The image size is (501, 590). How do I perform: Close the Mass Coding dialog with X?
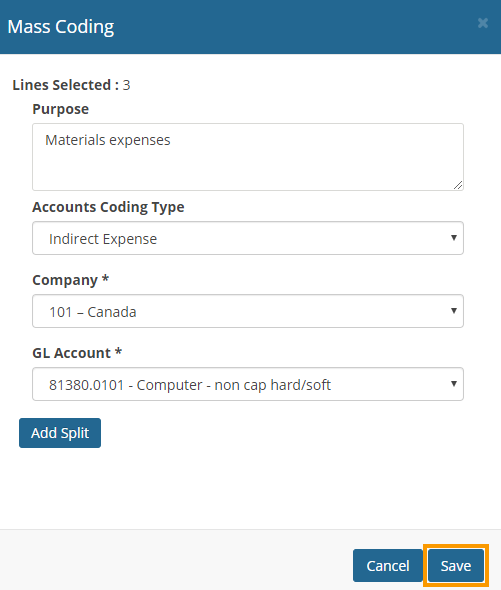click(x=483, y=23)
